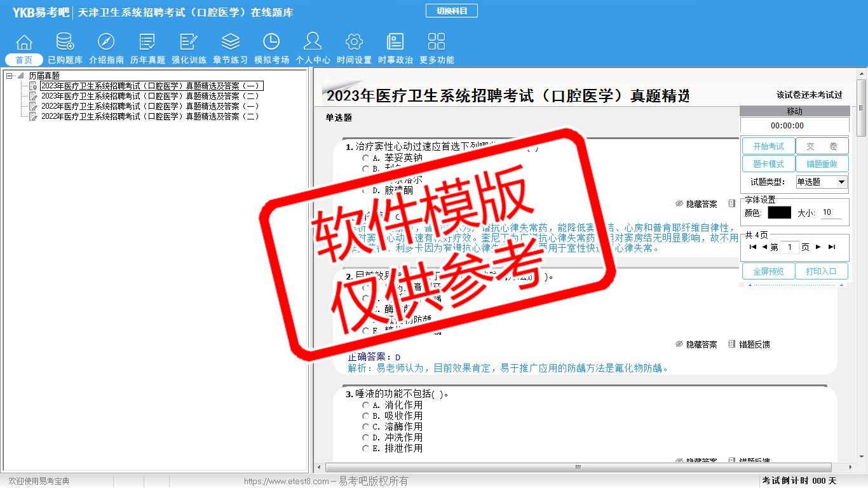The width and height of the screenshot is (868, 488).
Task: Open 强化训练 edit icon
Action: (189, 42)
